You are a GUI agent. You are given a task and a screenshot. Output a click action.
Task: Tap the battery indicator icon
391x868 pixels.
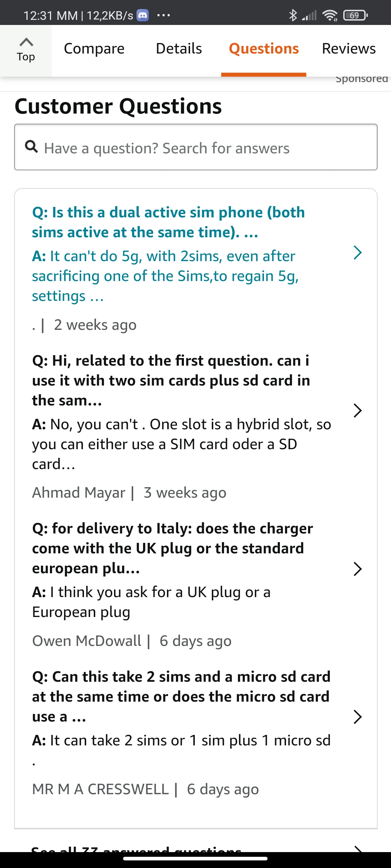click(x=355, y=15)
